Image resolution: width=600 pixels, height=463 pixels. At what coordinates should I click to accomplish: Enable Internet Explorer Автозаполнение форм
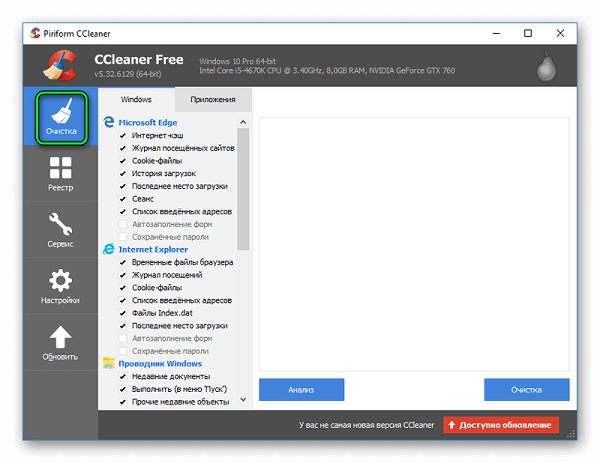(x=123, y=338)
